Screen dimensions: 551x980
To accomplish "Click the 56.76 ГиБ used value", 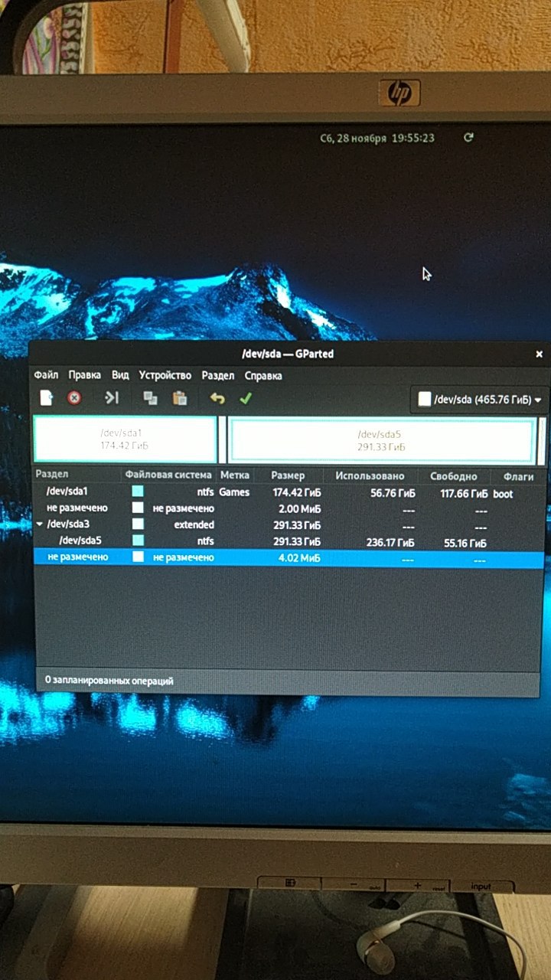I will (x=393, y=494).
